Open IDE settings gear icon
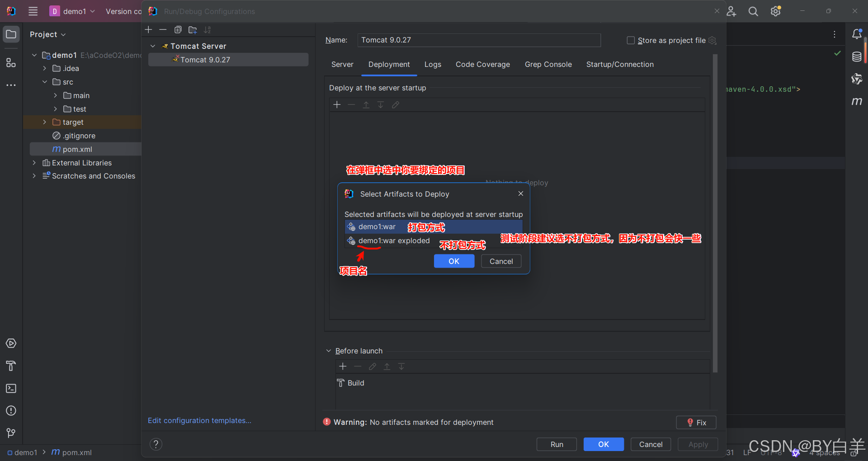 pos(776,11)
